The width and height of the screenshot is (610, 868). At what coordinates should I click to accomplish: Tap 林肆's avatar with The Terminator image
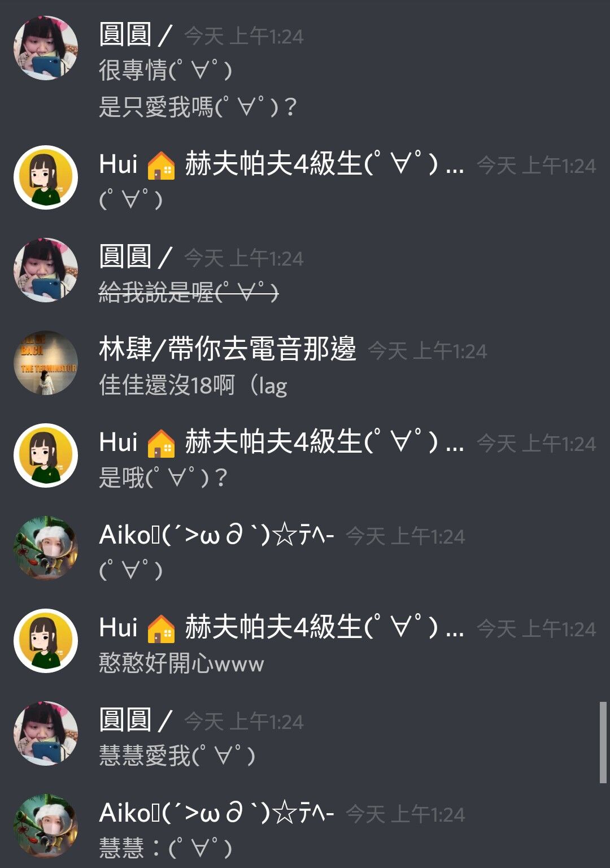click(46, 363)
